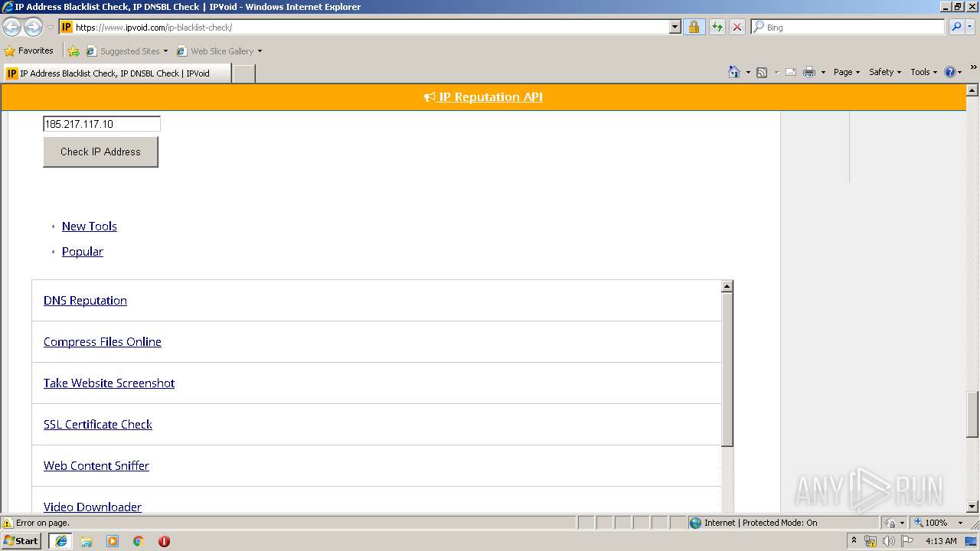Click page scrollbar down arrow

[972, 507]
